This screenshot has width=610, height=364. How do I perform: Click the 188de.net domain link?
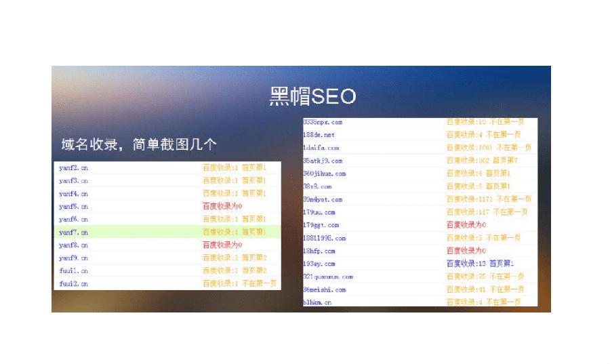tap(319, 135)
